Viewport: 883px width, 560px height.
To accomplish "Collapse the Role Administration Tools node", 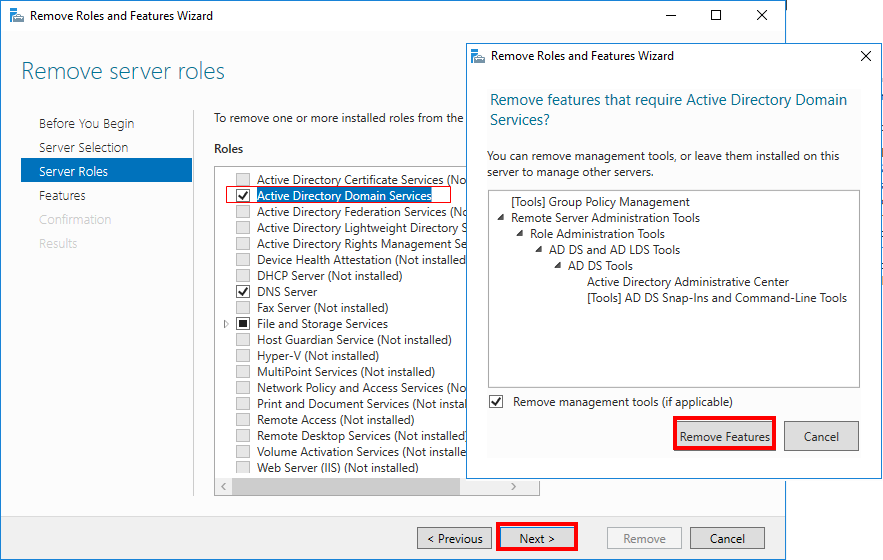I will tap(520, 233).
